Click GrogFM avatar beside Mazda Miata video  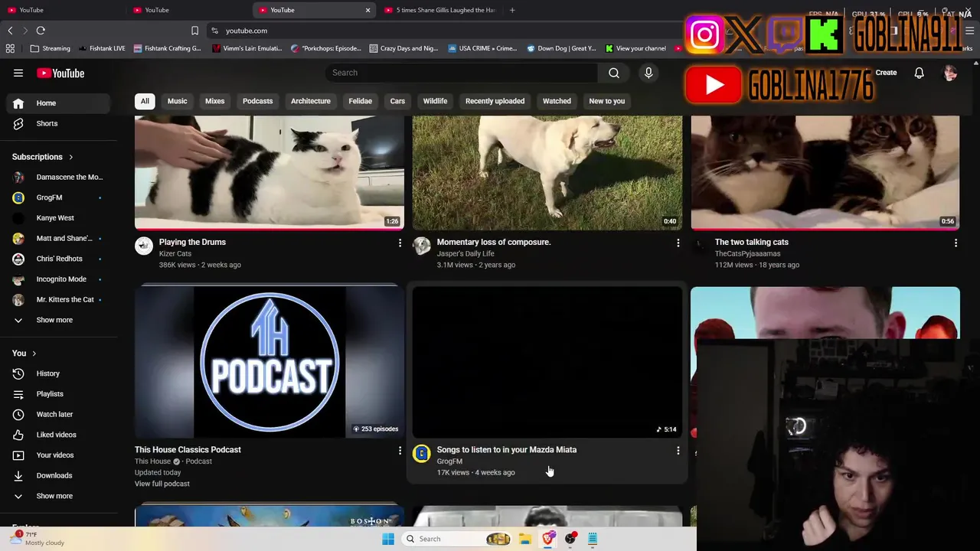click(x=421, y=454)
